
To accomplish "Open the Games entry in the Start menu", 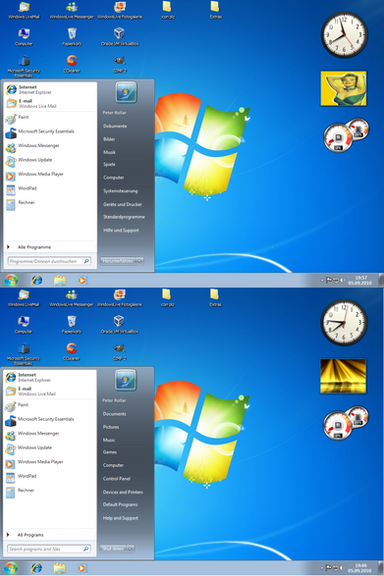I will pyautogui.click(x=110, y=452).
